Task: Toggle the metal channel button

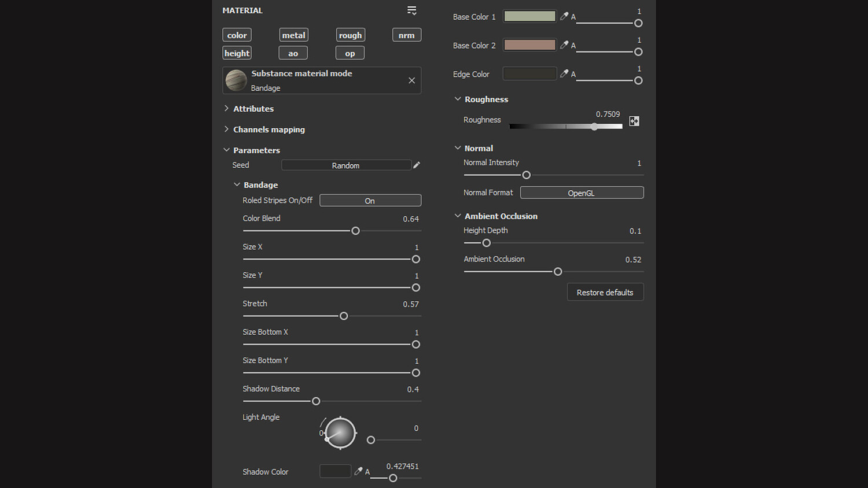Action: pos(293,35)
